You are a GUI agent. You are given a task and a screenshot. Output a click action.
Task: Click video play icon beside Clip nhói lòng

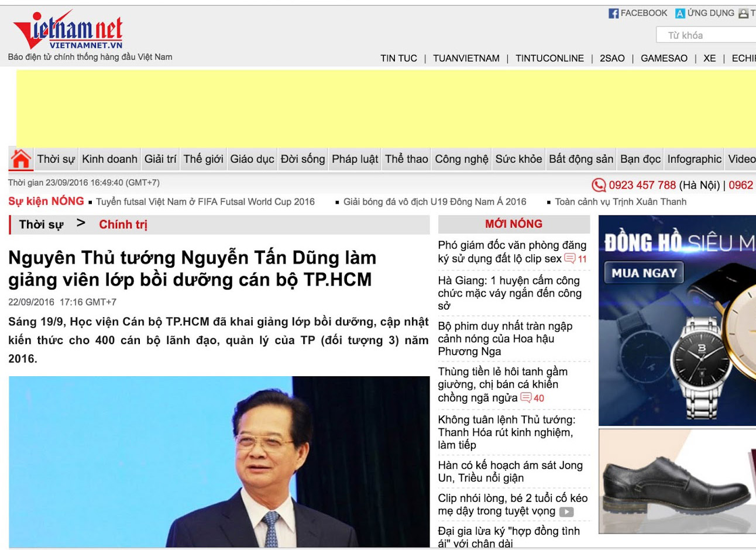pyautogui.click(x=566, y=512)
